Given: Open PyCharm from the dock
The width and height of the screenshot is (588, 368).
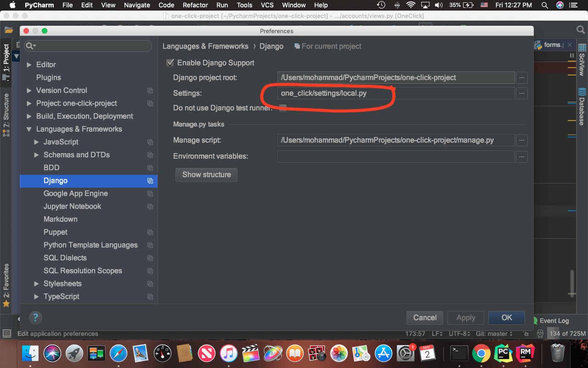Looking at the screenshot, I should coord(503,353).
